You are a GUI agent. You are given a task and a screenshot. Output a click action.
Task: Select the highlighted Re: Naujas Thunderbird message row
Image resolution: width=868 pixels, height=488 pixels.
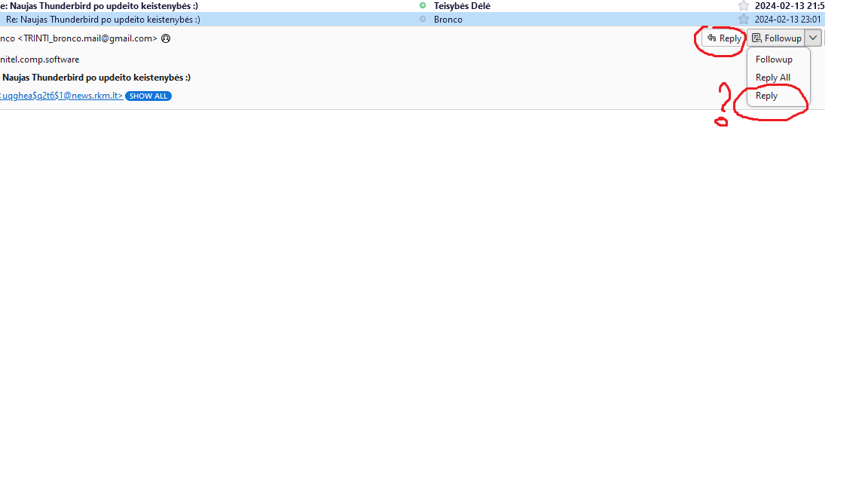pyautogui.click(x=102, y=20)
